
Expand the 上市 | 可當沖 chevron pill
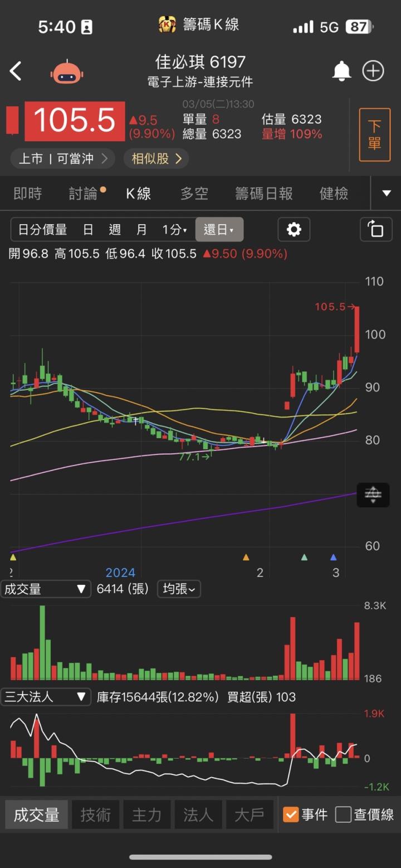click(63, 159)
